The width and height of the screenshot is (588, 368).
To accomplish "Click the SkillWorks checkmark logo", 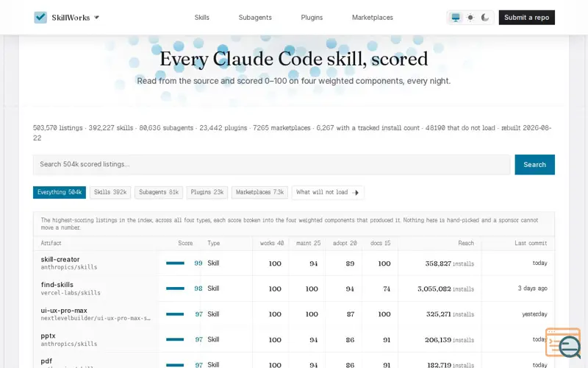I will click(x=40, y=17).
